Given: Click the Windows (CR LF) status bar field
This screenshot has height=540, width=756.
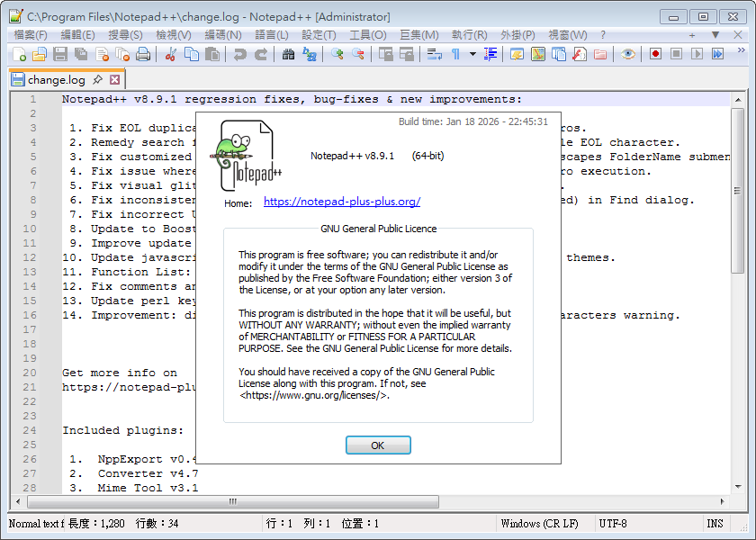Looking at the screenshot, I should click(544, 523).
